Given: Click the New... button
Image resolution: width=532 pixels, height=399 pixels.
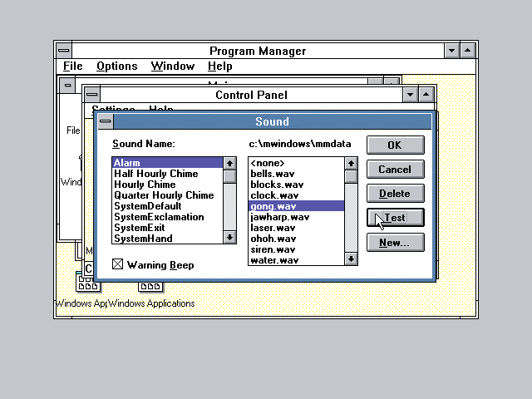Looking at the screenshot, I should point(396,242).
